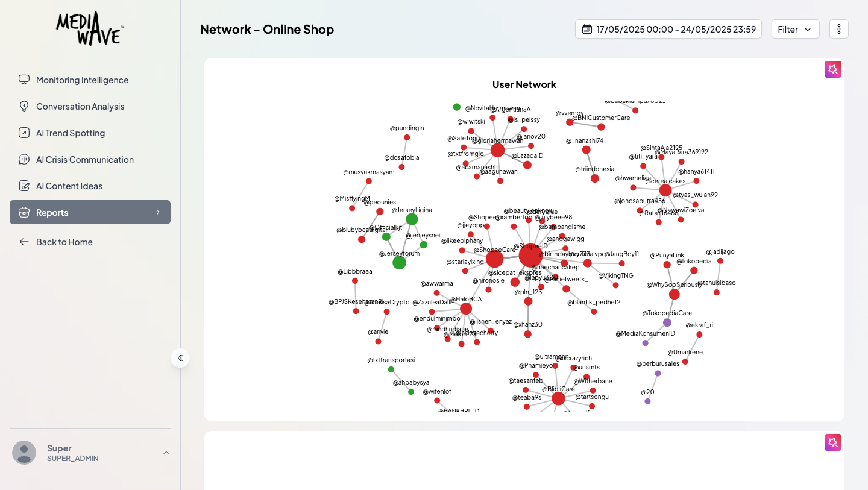Click the Reports archive icon in sidebar
868x490 pixels.
[x=24, y=212]
